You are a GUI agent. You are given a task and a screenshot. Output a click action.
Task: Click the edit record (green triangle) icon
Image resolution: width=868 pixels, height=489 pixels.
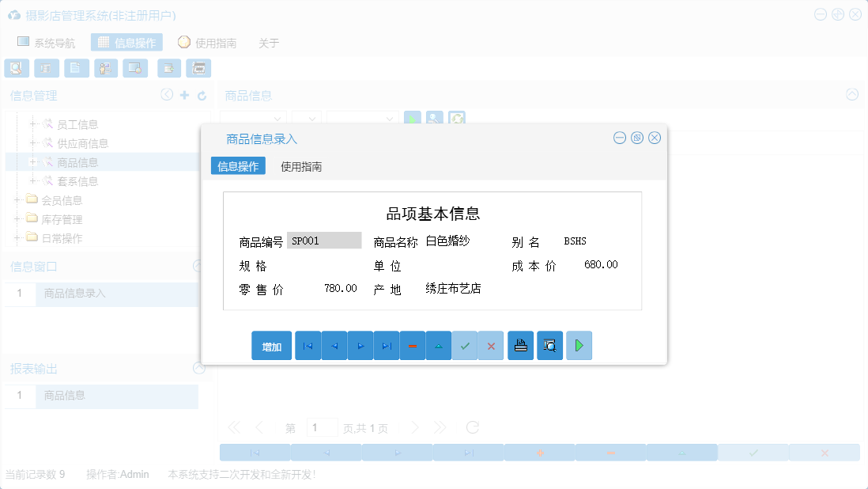(439, 346)
